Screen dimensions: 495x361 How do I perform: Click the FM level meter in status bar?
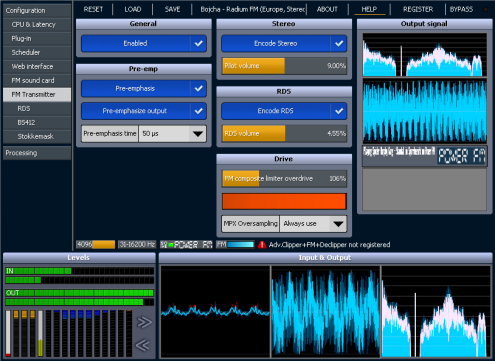pos(235,245)
